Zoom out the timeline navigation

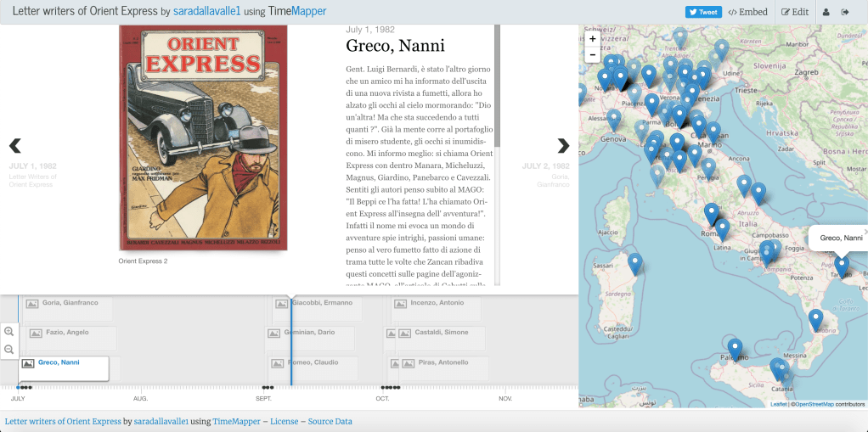pos(9,349)
